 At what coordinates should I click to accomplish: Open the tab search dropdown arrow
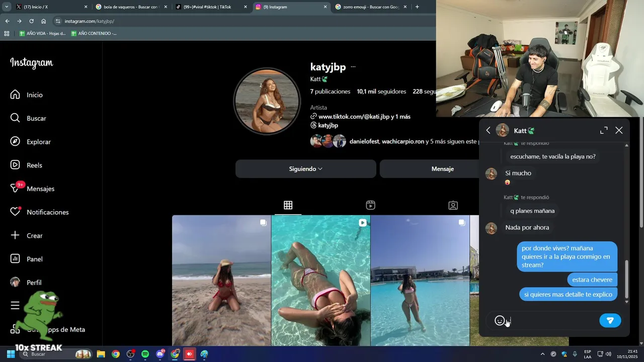(x=7, y=7)
